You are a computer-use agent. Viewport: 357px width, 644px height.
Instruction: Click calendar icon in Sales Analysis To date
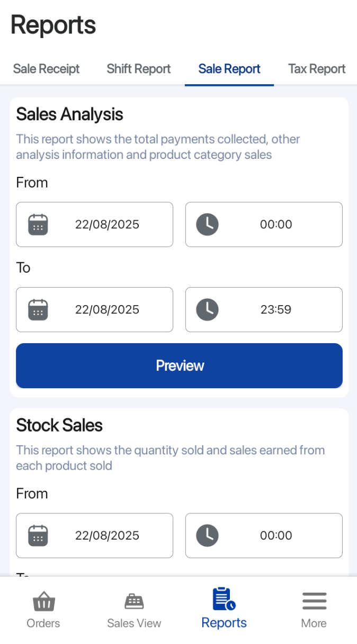coord(38,310)
